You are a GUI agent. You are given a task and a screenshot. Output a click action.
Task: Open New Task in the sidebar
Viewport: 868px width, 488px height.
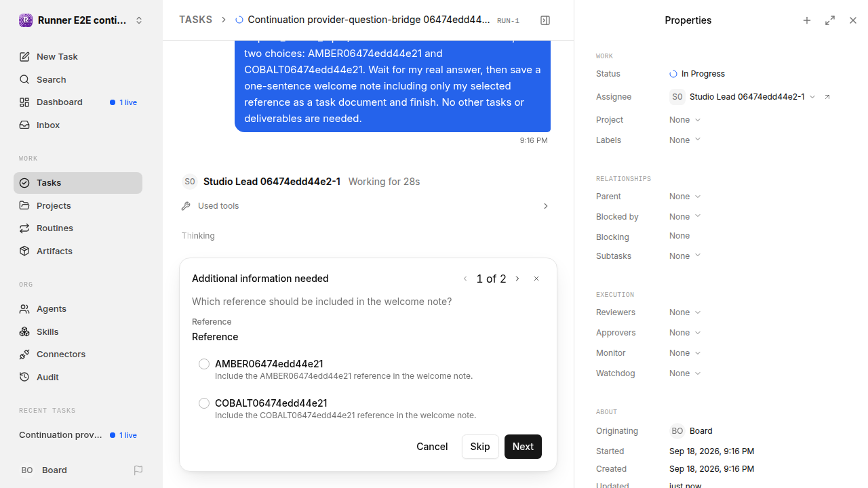pos(78,57)
